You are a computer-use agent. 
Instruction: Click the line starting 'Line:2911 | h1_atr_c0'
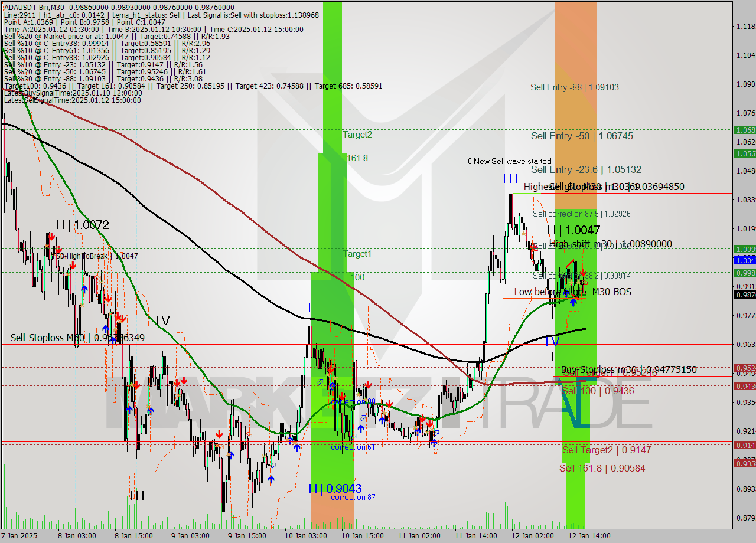pos(161,15)
